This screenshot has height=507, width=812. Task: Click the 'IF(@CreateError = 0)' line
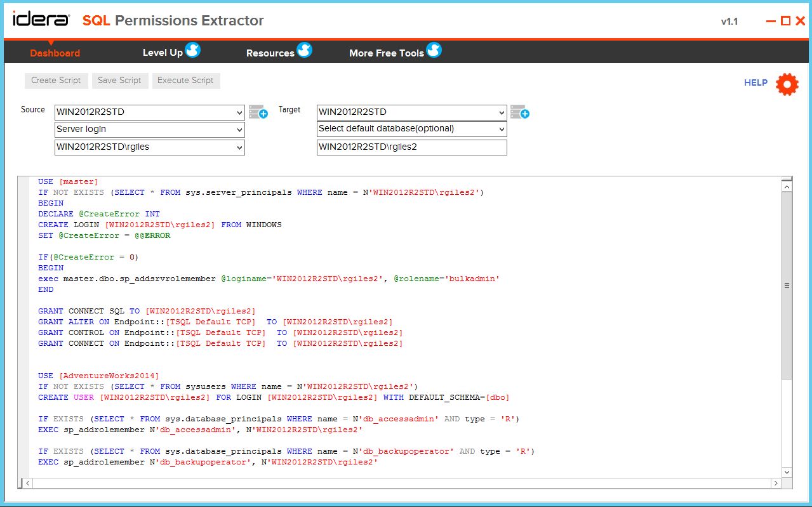pyautogui.click(x=88, y=257)
